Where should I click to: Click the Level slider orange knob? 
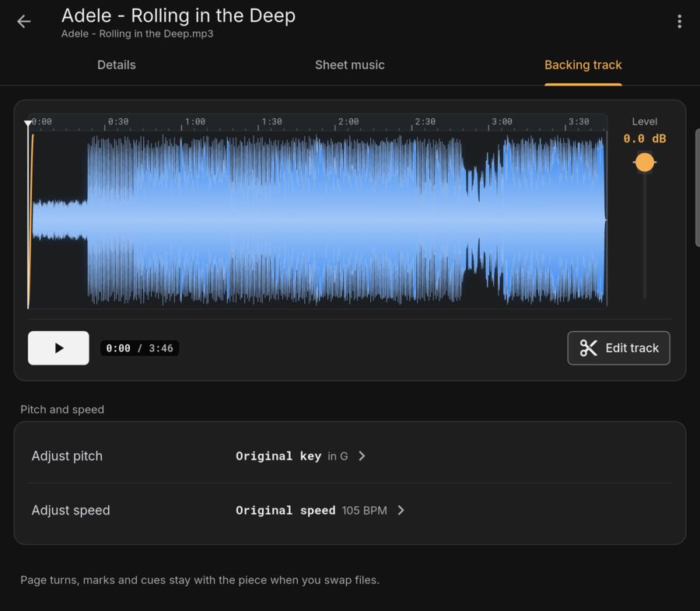(644, 162)
